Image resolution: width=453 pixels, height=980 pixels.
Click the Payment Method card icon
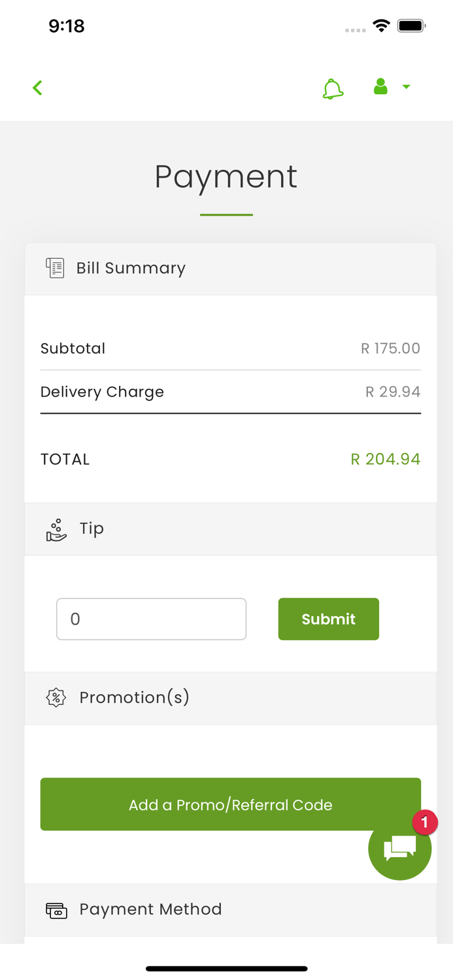[57, 909]
